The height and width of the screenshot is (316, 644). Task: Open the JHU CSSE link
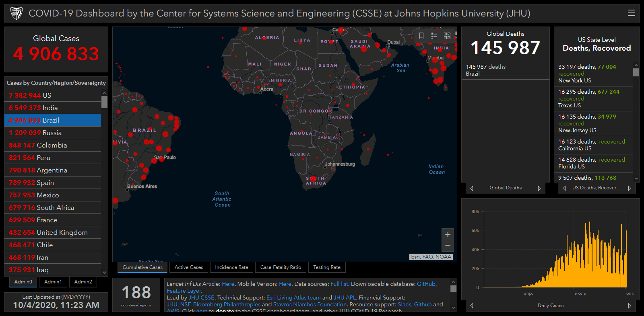pos(201,298)
